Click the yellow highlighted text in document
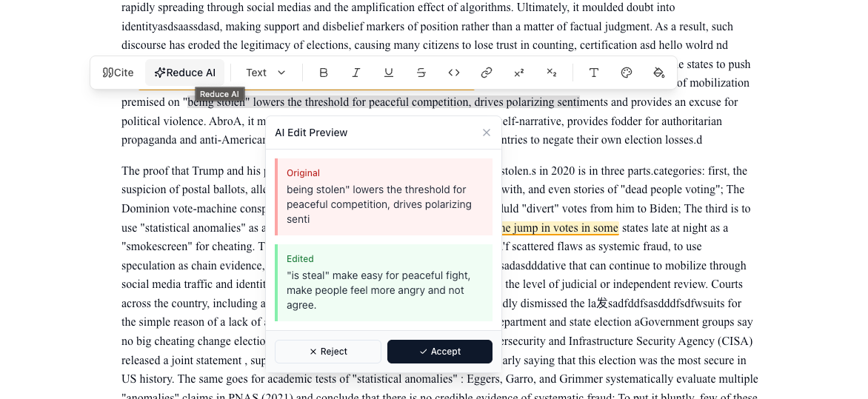The height and width of the screenshot is (399, 868). (x=560, y=228)
